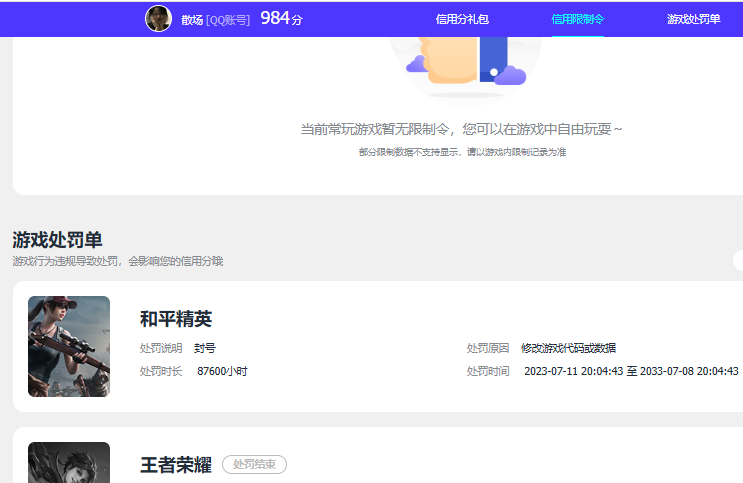Click the 984分 credit score
743x483 pixels.
281,18
